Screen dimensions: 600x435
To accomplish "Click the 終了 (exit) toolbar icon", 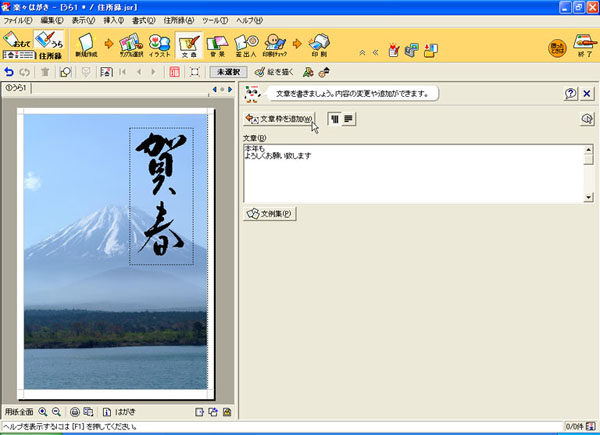I will pyautogui.click(x=583, y=46).
